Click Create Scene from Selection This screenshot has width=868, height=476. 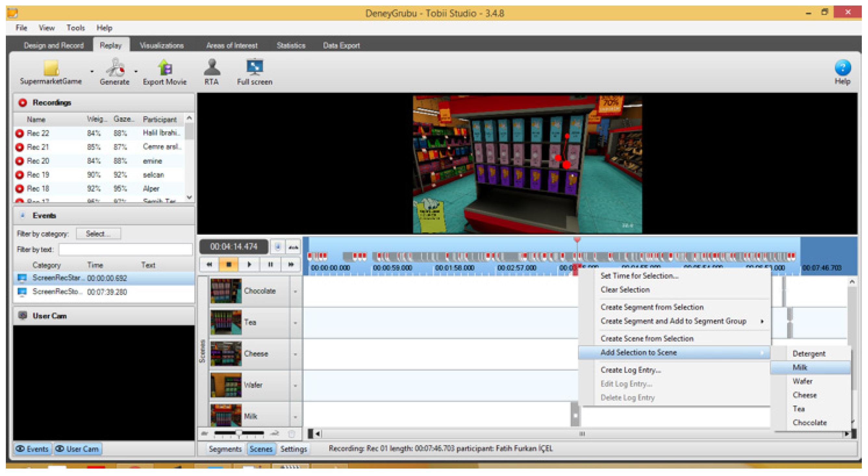(x=647, y=339)
